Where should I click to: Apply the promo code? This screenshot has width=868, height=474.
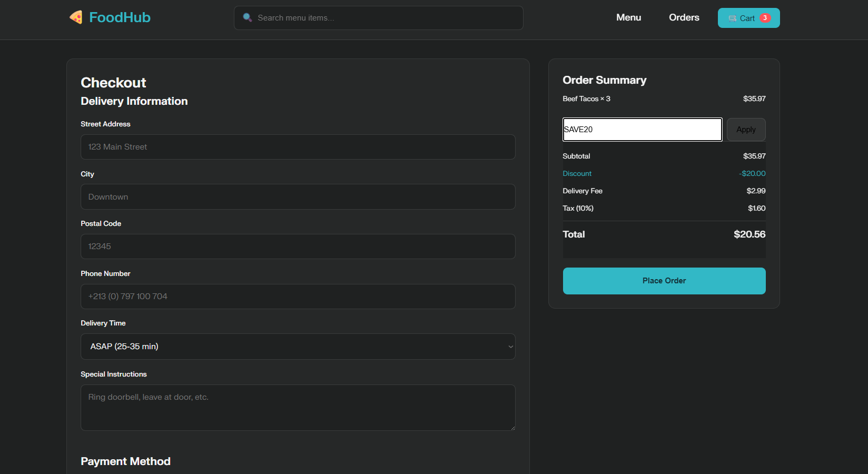[746, 130]
